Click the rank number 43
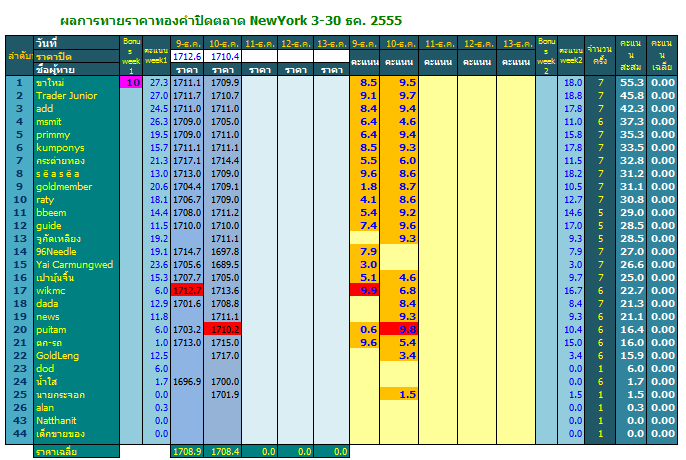Screen dimensions: 686x460 point(20,421)
